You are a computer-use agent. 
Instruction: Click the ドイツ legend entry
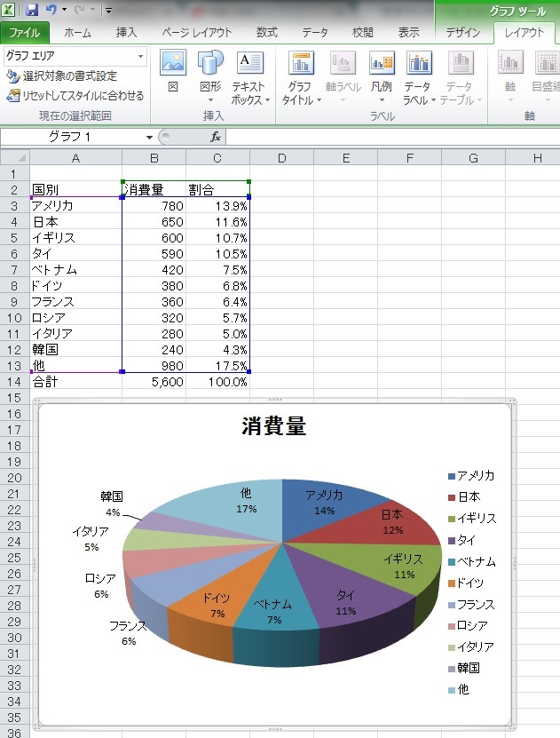pos(466,583)
